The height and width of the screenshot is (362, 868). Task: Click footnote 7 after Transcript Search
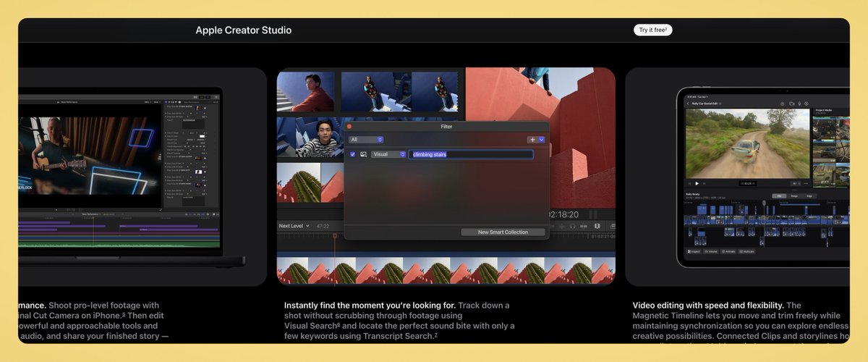435,334
